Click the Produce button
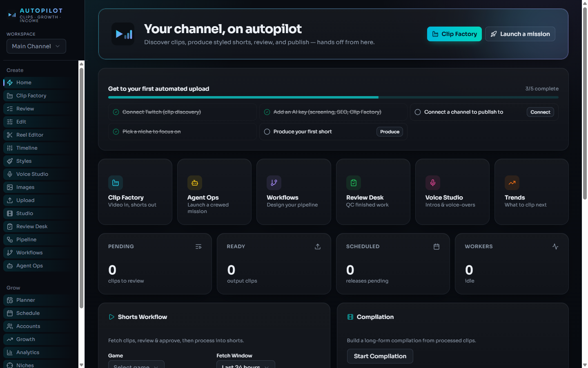 (390, 132)
